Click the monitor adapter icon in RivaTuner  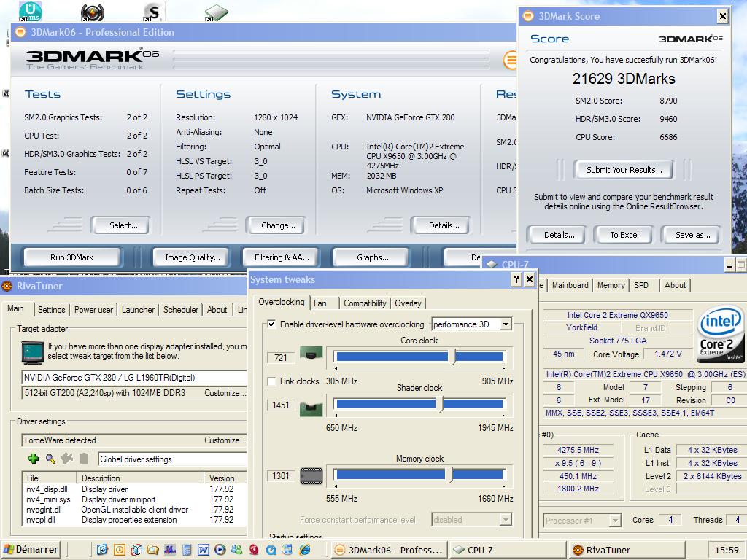click(33, 352)
